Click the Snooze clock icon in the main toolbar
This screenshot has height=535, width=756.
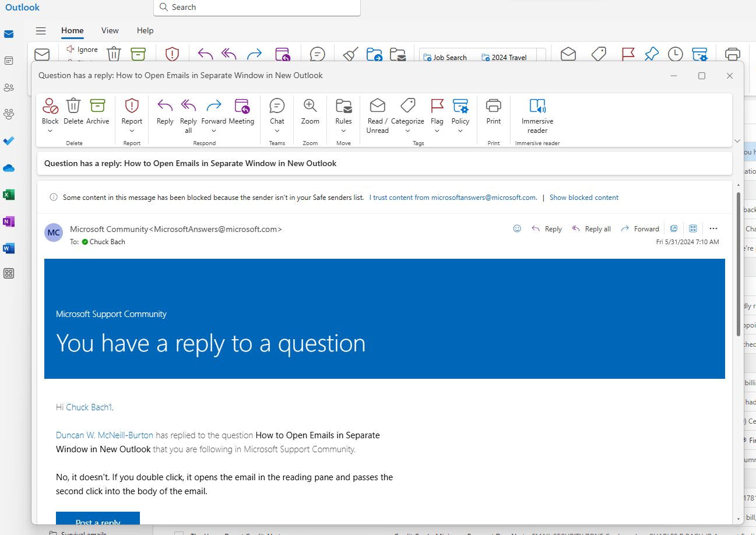point(675,54)
